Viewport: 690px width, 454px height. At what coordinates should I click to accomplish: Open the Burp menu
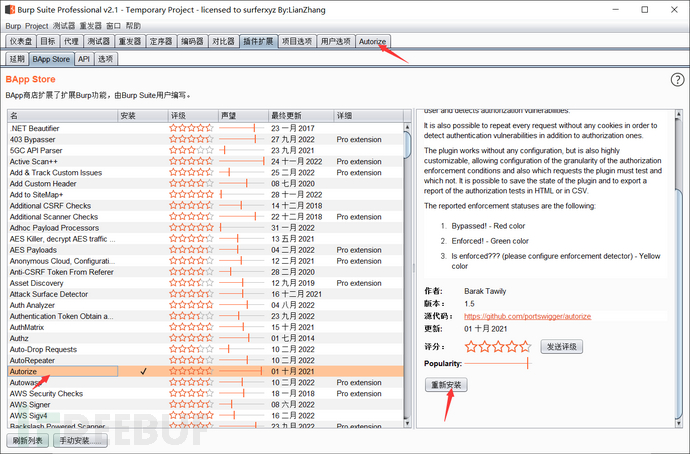13,26
